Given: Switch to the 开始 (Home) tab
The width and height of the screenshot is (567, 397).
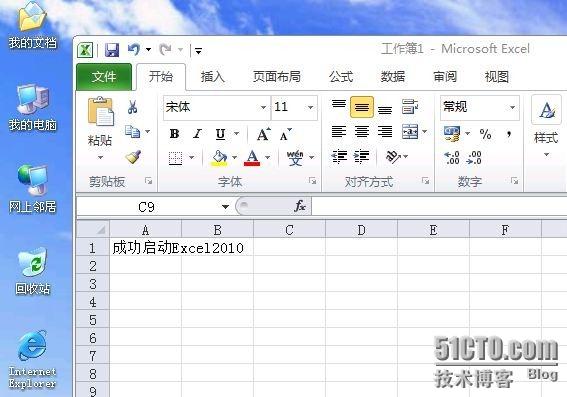Looking at the screenshot, I should pyautogui.click(x=161, y=77).
